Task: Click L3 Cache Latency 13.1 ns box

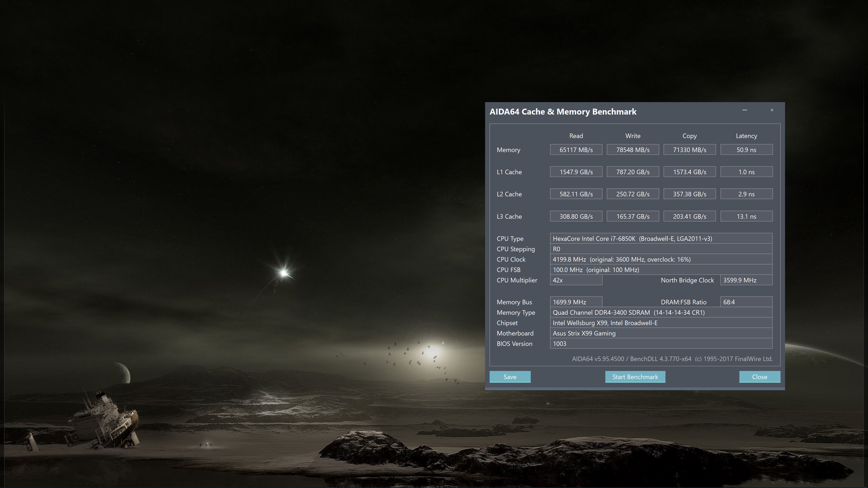Action: pyautogui.click(x=746, y=216)
